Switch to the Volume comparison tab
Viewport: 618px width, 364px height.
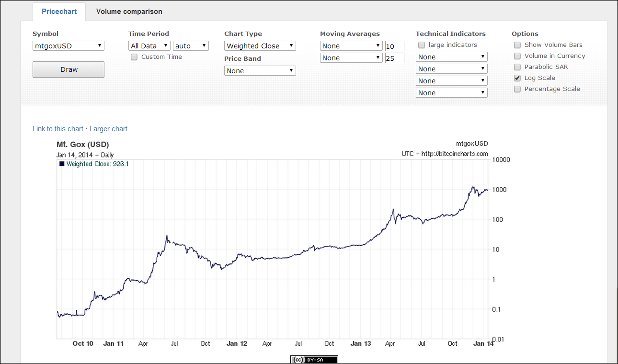[x=129, y=11]
